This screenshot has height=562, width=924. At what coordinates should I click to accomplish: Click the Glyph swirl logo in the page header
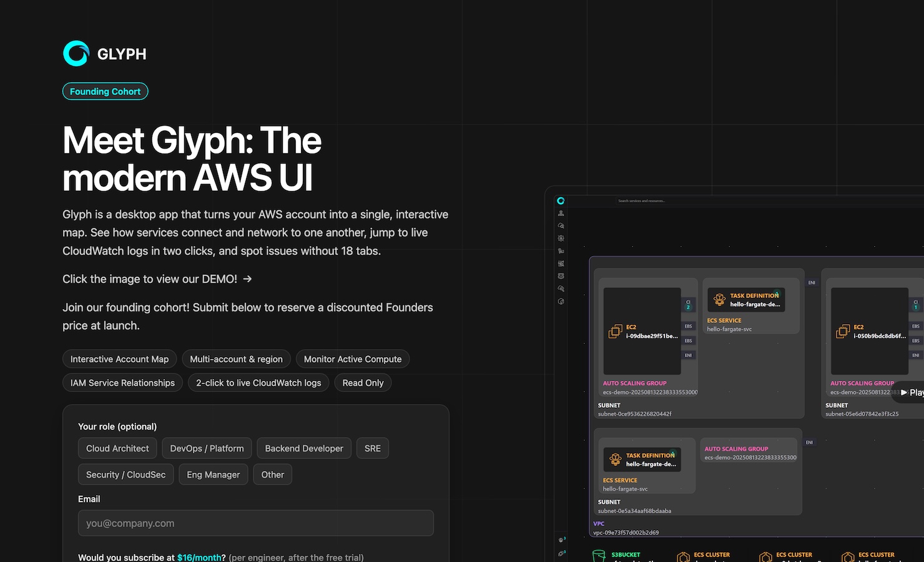76,54
